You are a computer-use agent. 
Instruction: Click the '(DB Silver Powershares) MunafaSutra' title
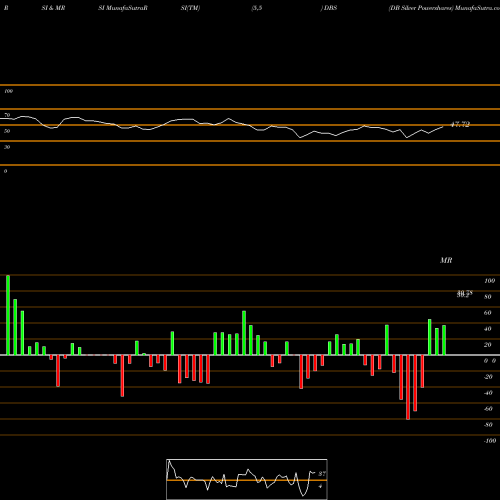pyautogui.click(x=444, y=8)
